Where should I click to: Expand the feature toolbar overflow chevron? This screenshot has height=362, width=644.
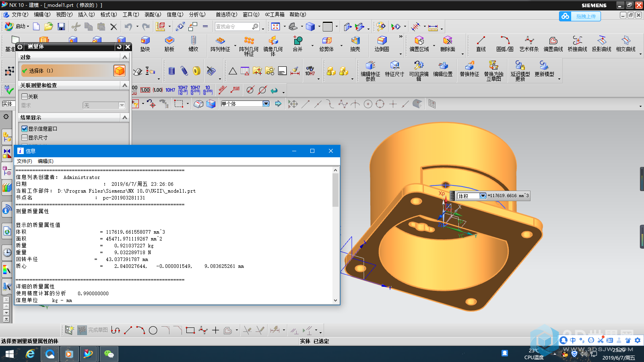pyautogui.click(x=400, y=37)
